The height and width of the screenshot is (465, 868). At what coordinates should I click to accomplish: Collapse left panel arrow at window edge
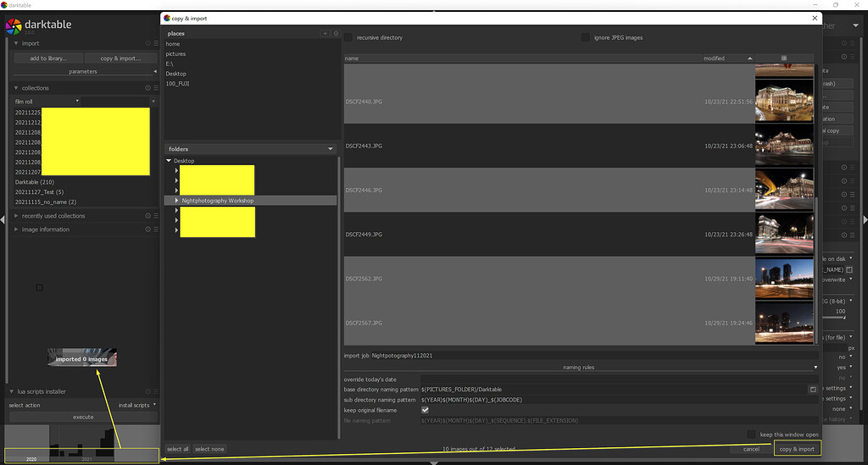[x=3, y=219]
